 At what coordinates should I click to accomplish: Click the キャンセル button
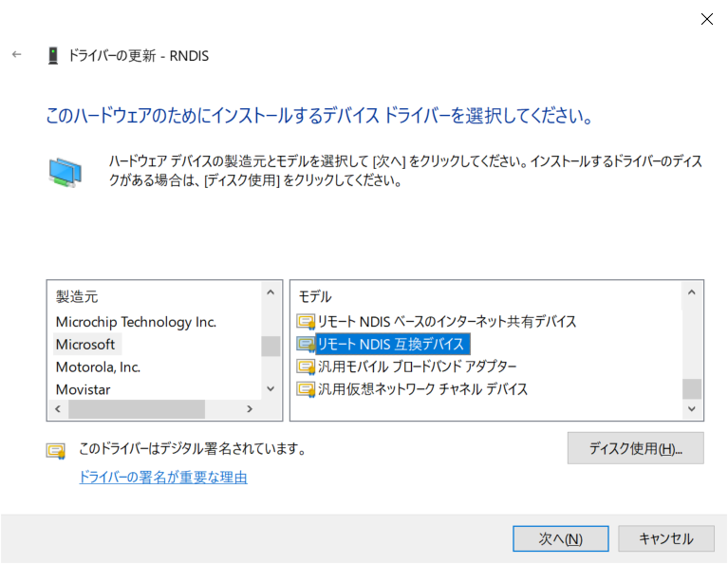tap(666, 538)
